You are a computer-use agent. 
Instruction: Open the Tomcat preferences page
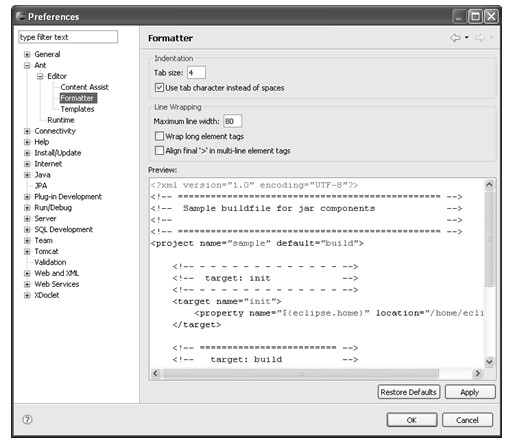pyautogui.click(x=46, y=251)
